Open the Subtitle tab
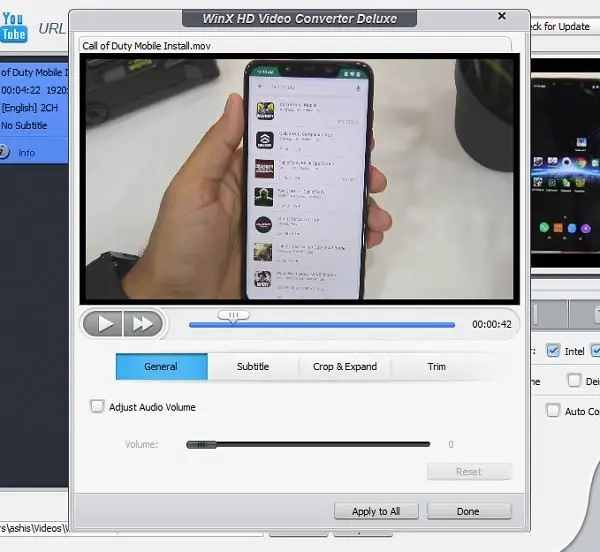Viewport: 600px width, 552px height. [253, 366]
